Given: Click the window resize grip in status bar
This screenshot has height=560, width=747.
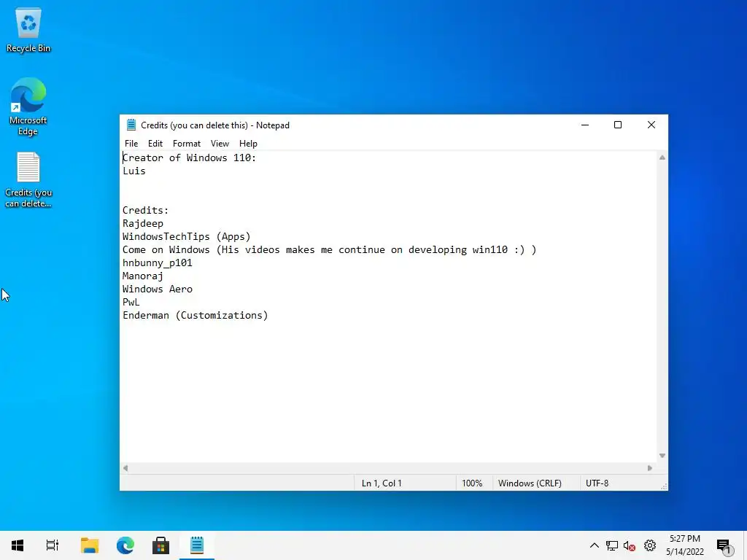Looking at the screenshot, I should pyautogui.click(x=664, y=486).
